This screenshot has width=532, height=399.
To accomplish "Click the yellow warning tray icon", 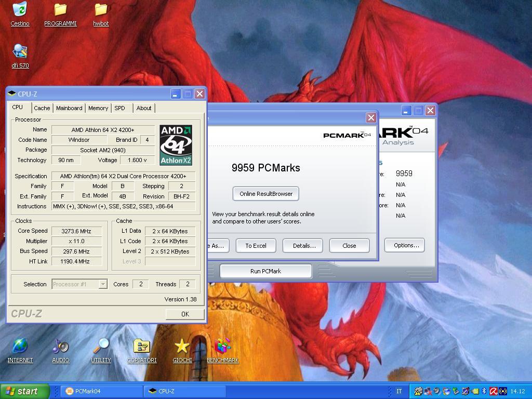I will pos(418,391).
